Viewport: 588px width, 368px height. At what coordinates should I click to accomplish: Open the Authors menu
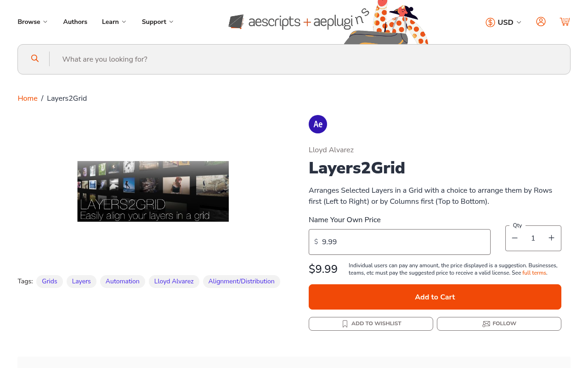75,21
